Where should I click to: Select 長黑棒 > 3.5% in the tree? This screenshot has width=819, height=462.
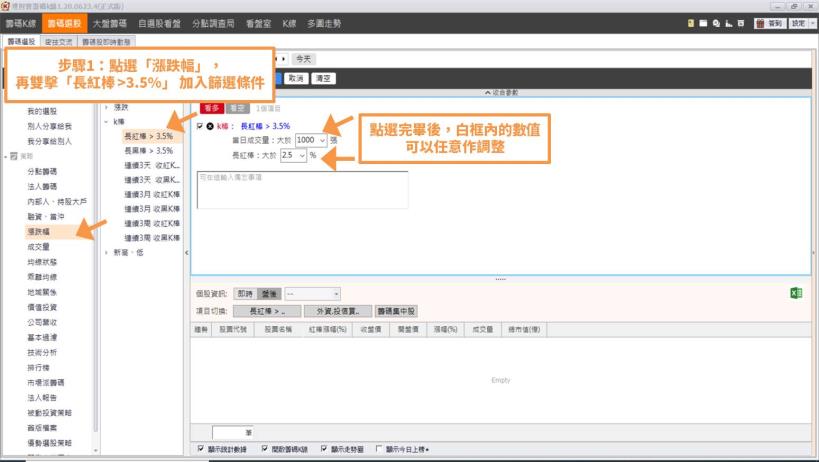point(148,150)
